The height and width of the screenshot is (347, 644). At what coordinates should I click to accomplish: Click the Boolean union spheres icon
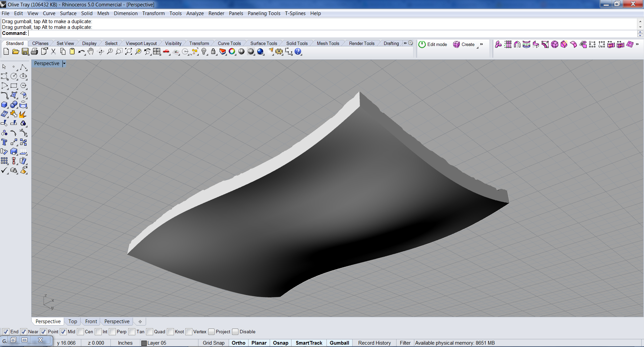(x=14, y=105)
